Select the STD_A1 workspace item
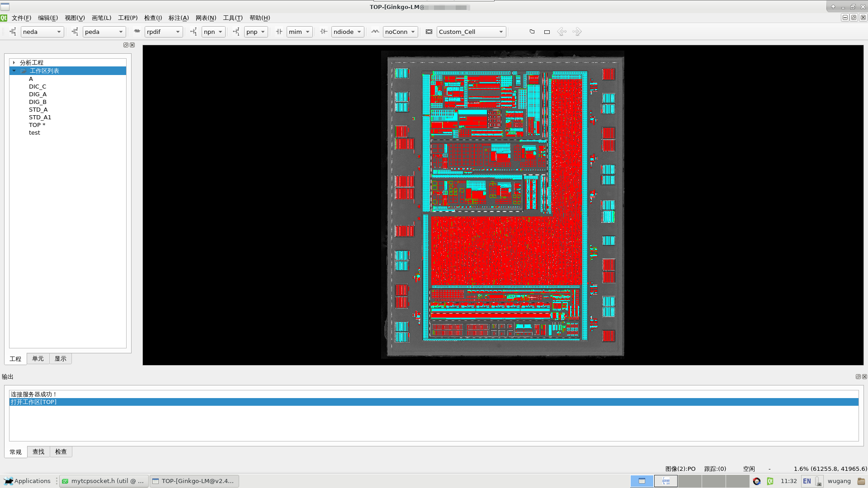The image size is (868, 488). (40, 117)
